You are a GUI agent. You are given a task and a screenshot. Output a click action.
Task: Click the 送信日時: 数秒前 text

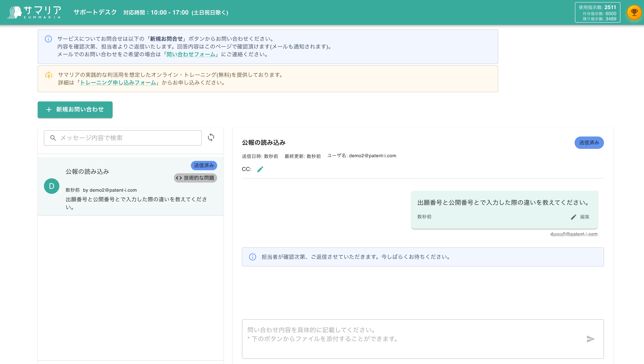[x=260, y=156]
